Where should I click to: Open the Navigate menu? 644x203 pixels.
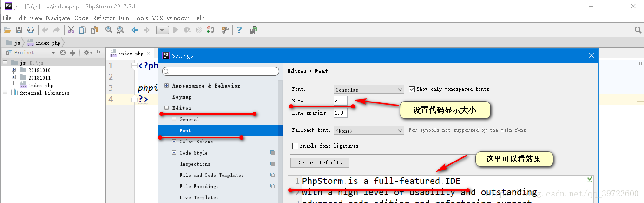pos(58,18)
